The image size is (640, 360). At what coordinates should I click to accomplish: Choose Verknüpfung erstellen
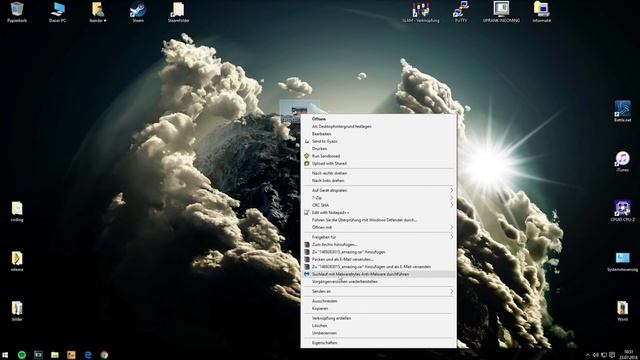click(379, 318)
